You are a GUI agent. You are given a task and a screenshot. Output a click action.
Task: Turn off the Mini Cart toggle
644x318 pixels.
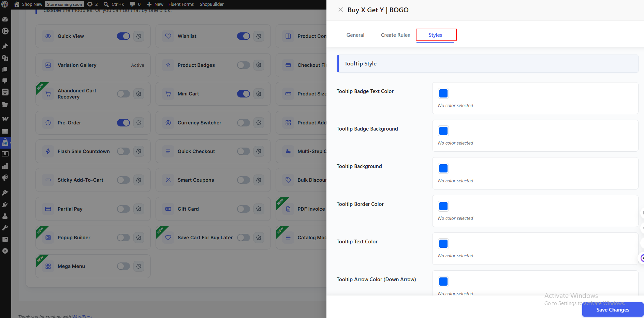(x=244, y=94)
